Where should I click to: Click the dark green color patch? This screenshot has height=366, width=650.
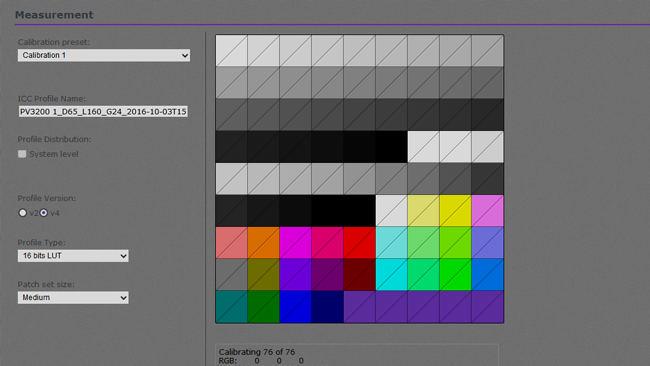pyautogui.click(x=263, y=307)
